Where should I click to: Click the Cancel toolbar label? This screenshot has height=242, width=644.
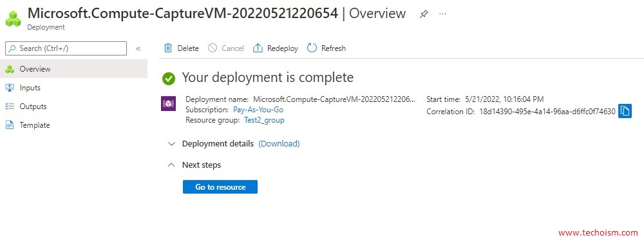click(233, 48)
